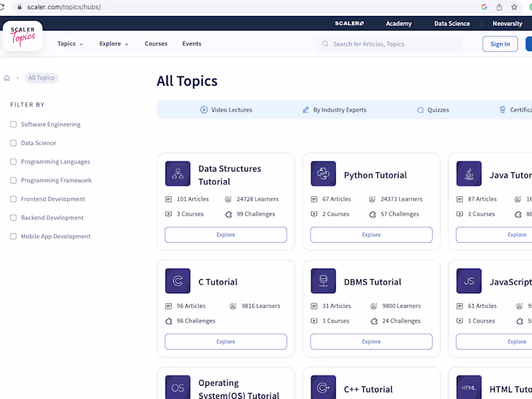Reload the page with browser refresh
The height and width of the screenshot is (399, 532).
pos(2,7)
